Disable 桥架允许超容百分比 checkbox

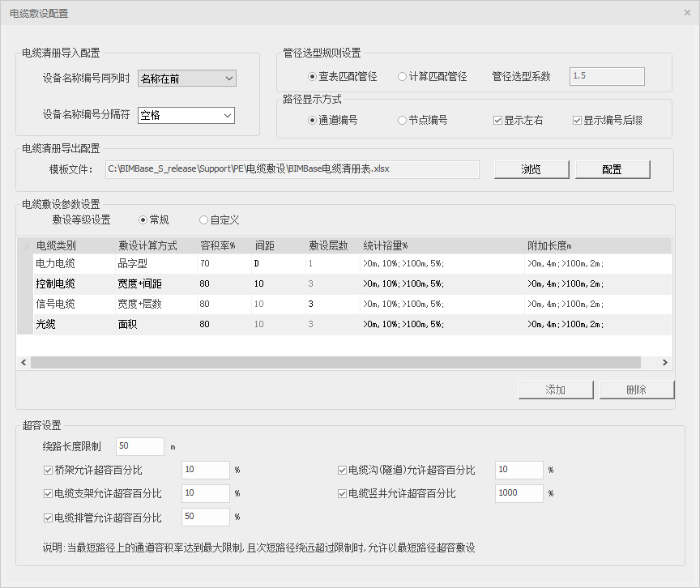tap(48, 470)
